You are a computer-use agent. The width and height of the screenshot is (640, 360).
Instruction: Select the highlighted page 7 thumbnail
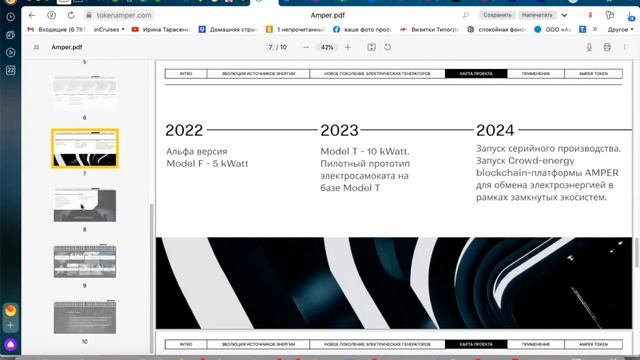click(x=85, y=148)
